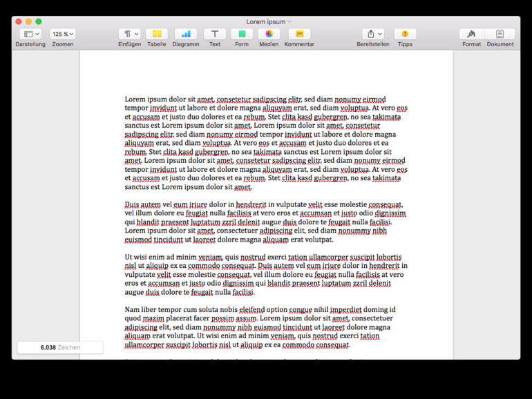Close the Lorem ipsum window
This screenshot has width=532, height=399.
[19, 21]
